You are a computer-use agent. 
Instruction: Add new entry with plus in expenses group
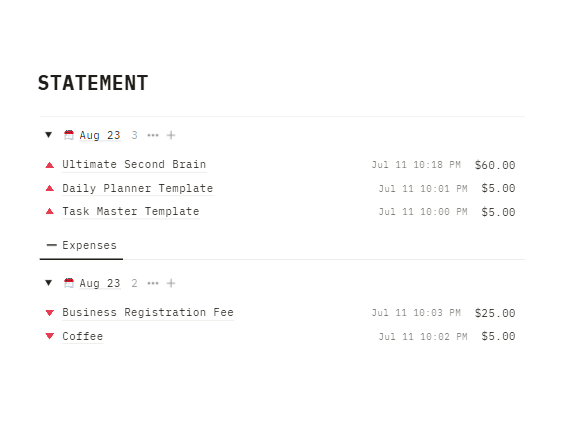point(171,283)
